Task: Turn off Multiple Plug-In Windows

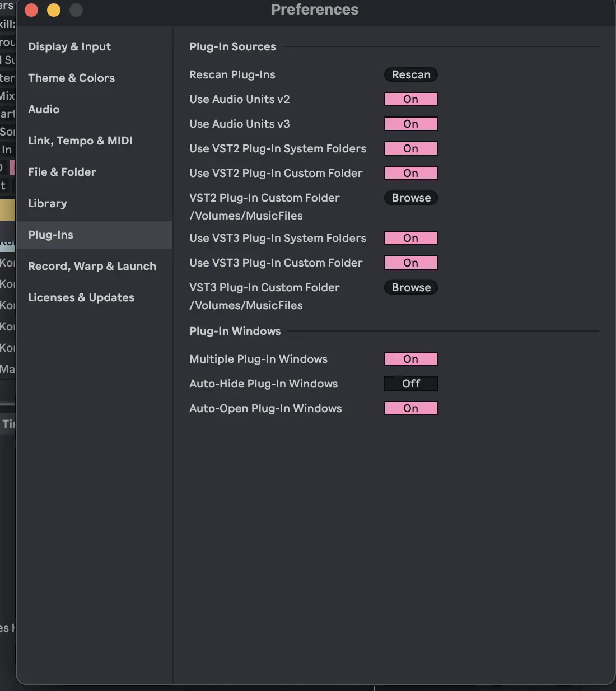Action: pyautogui.click(x=411, y=359)
